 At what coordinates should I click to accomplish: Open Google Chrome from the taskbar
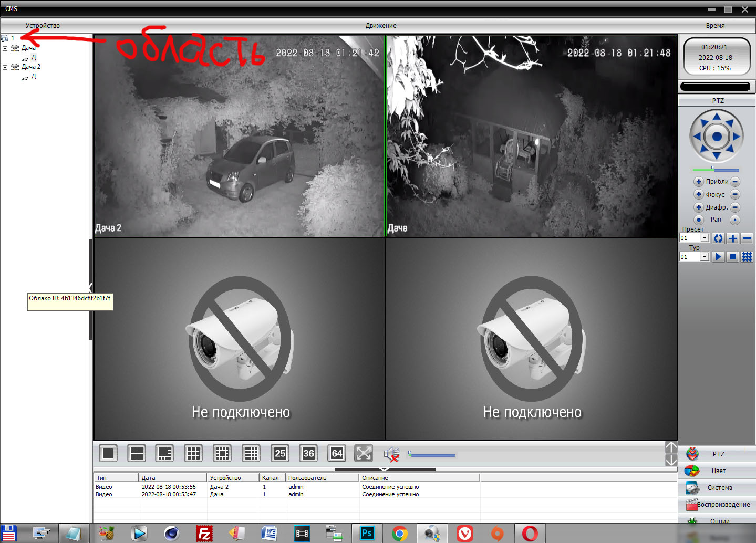400,534
